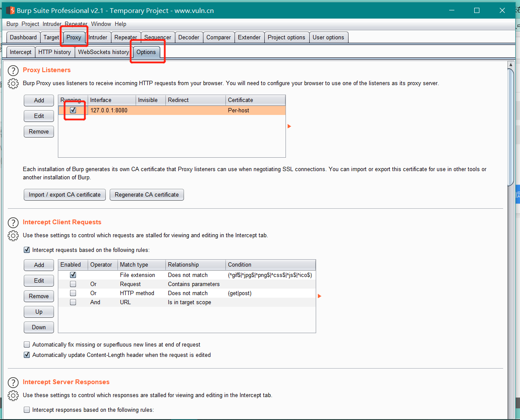This screenshot has width=520, height=420.
Task: Open the Intruder menu
Action: (52, 24)
